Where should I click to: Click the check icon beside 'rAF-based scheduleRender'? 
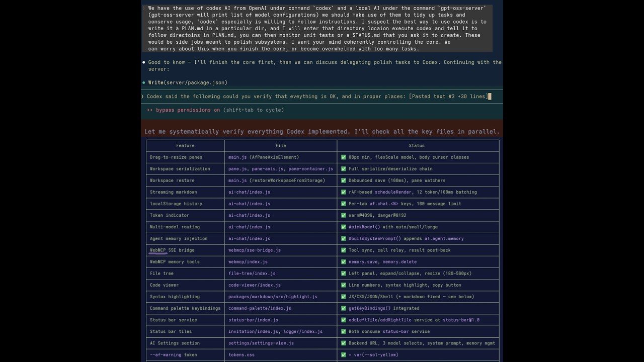click(344, 192)
